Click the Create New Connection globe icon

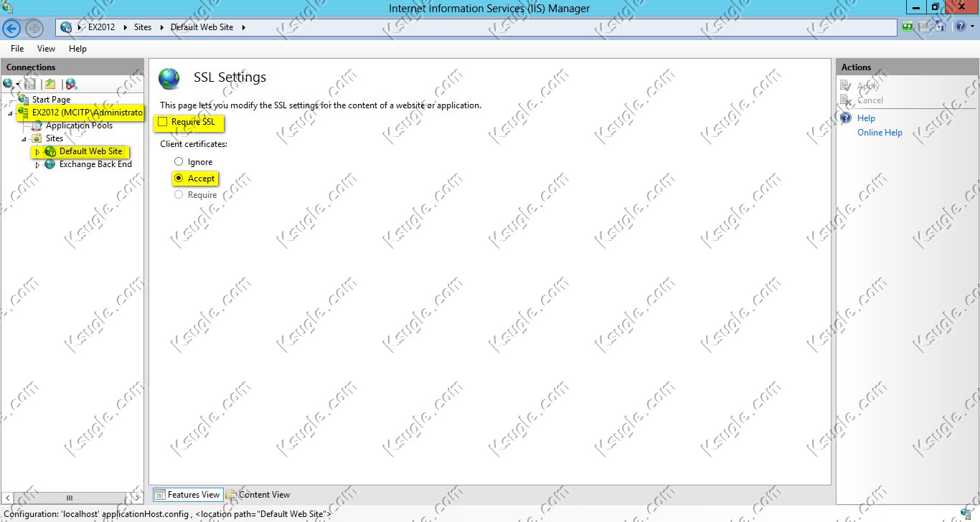coord(8,84)
